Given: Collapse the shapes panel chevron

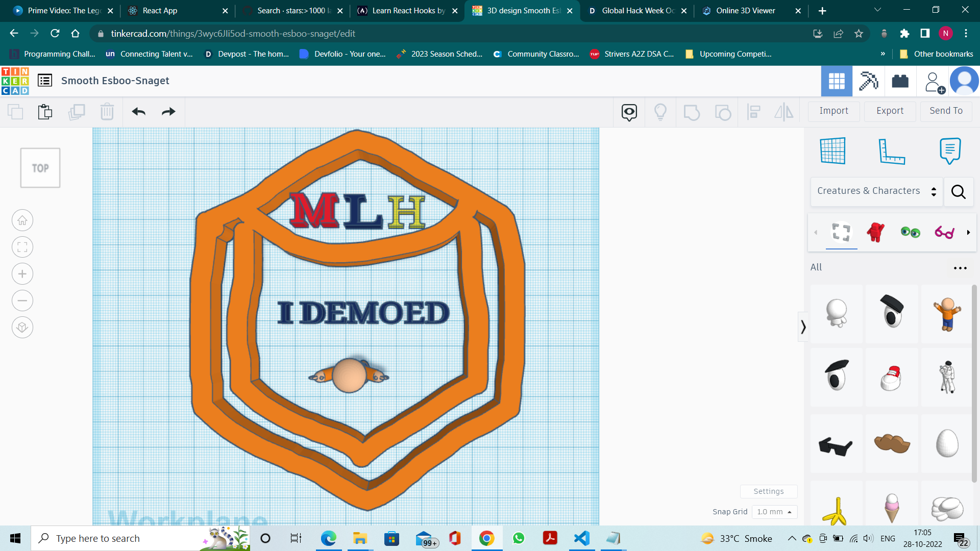Looking at the screenshot, I should click(x=803, y=327).
